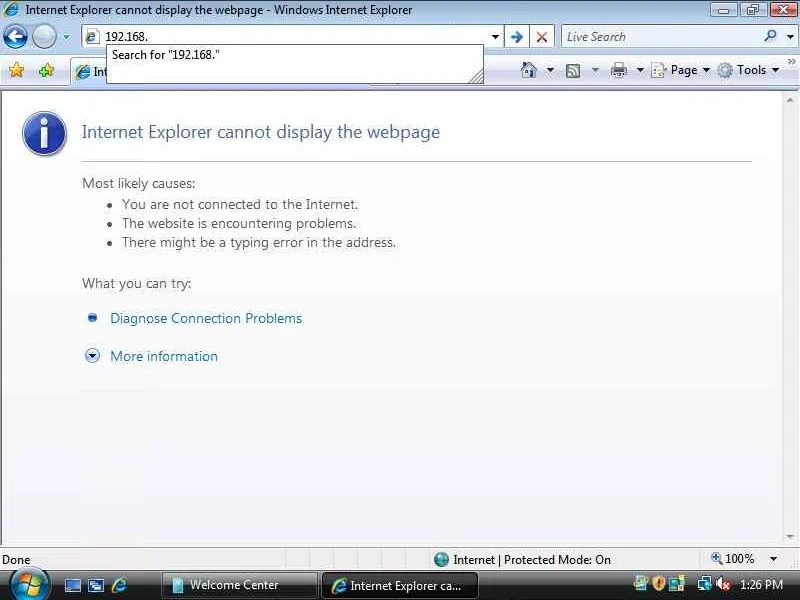
Task: Click the Internet Explorer taskbar button
Action: [x=399, y=586]
